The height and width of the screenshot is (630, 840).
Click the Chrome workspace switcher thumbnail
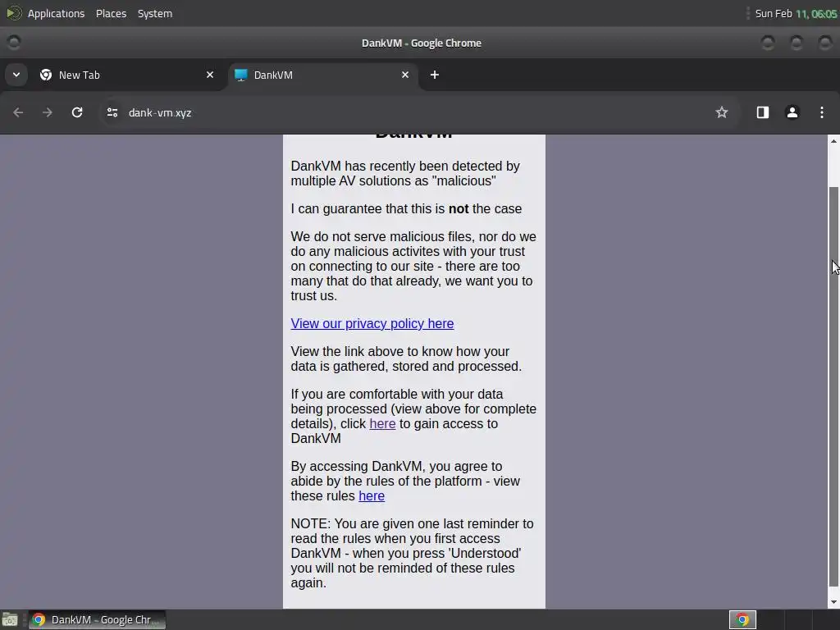click(742, 620)
